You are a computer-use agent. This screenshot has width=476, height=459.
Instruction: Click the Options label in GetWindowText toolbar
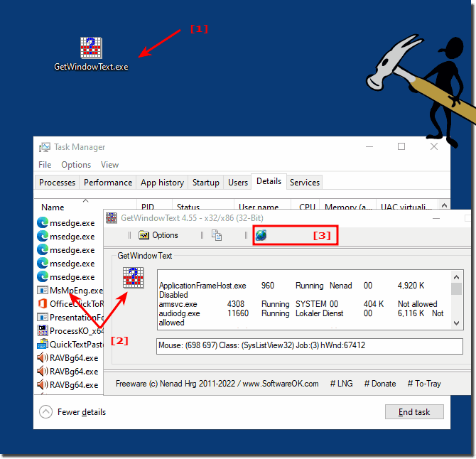tap(165, 235)
